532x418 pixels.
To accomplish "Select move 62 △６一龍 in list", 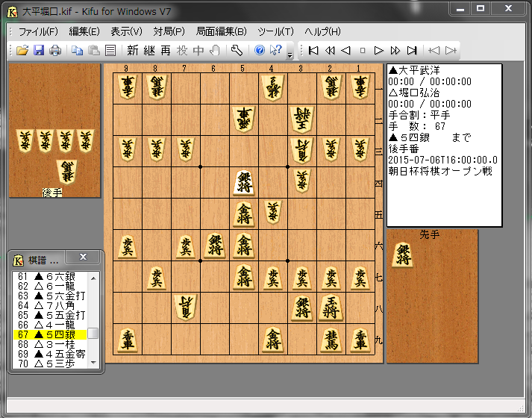I will pos(51,286).
